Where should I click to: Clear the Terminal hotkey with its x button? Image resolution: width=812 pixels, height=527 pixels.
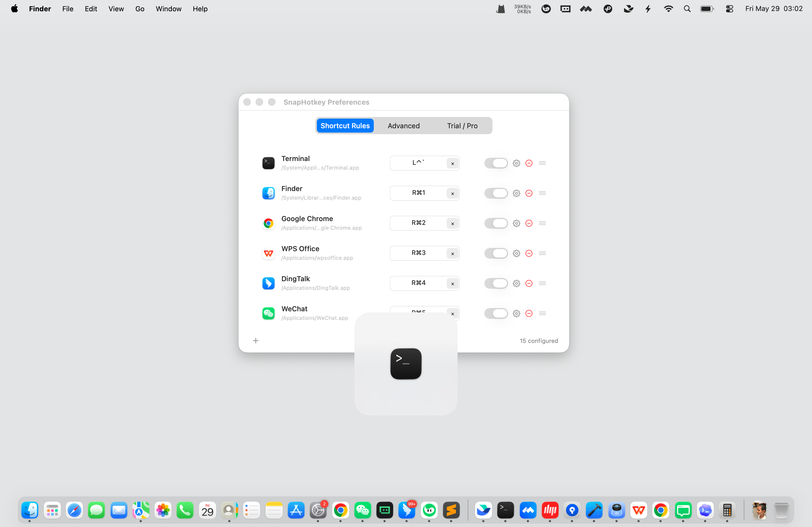pyautogui.click(x=452, y=163)
